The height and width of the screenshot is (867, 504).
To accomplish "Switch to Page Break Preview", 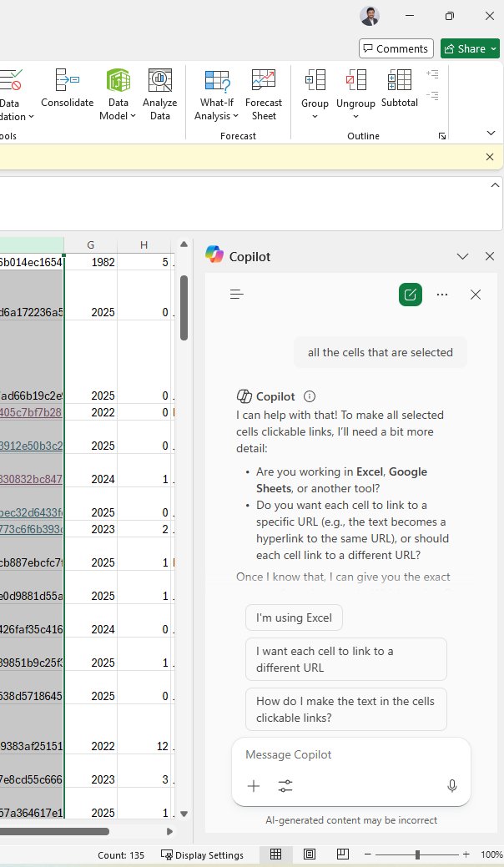I will 343,854.
